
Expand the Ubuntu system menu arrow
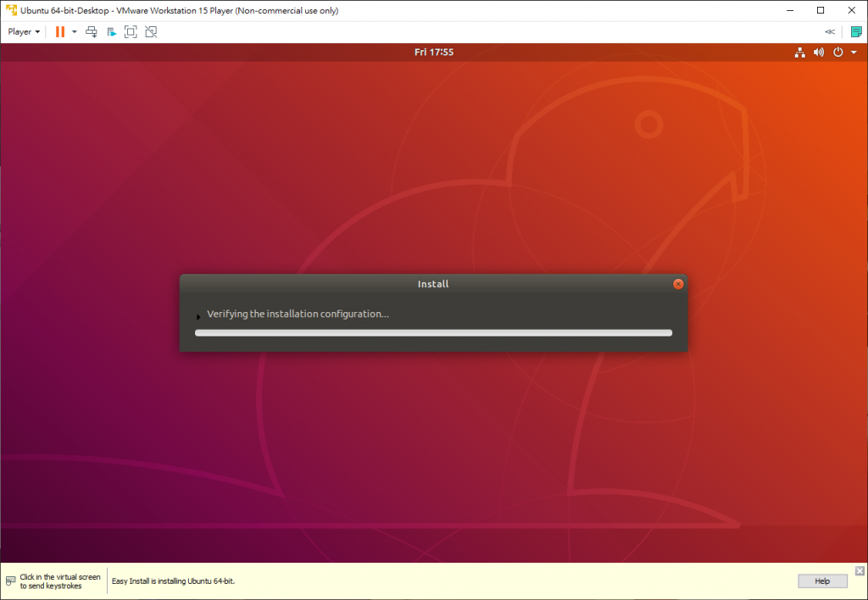coord(854,53)
